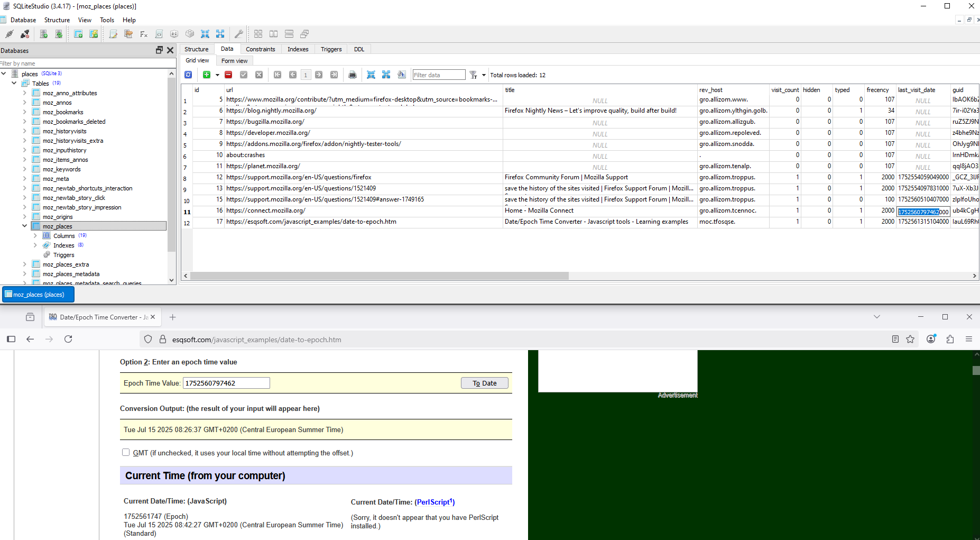Click the moz_places (places) window taskbar button
Screen dimensions: 980x540
pyautogui.click(x=38, y=295)
